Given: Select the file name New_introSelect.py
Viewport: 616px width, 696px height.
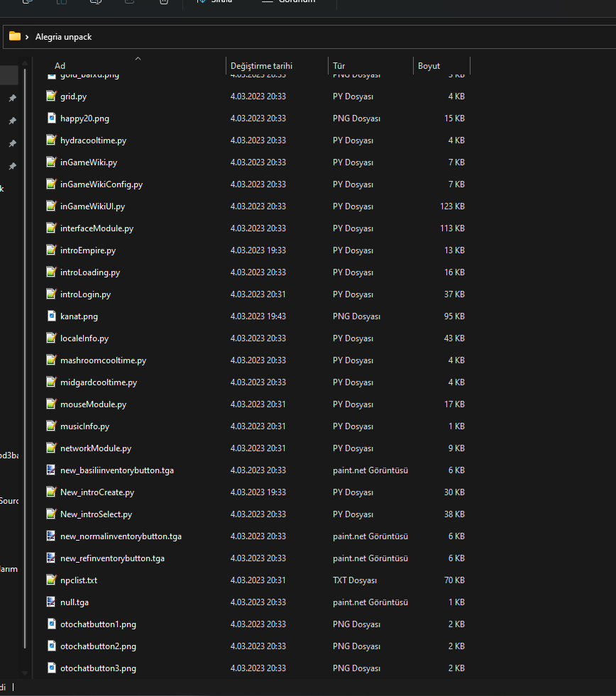Looking at the screenshot, I should [96, 514].
